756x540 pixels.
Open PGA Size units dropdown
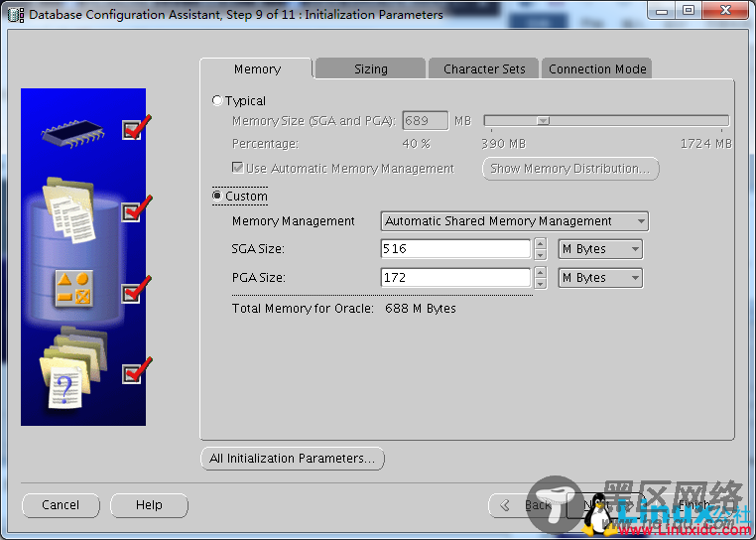coord(600,278)
